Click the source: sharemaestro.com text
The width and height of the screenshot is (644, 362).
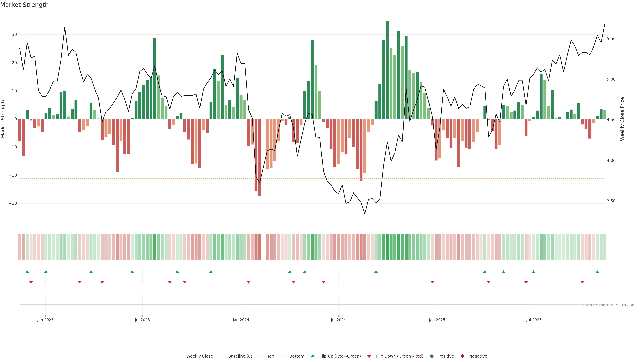[609, 305]
